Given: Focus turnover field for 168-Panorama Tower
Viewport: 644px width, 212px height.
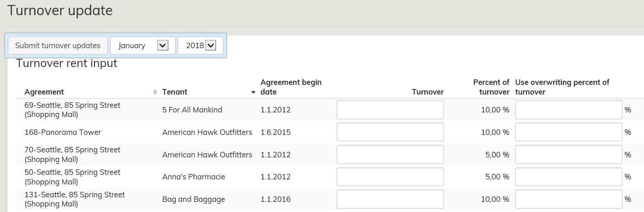Looking at the screenshot, I should [x=390, y=132].
